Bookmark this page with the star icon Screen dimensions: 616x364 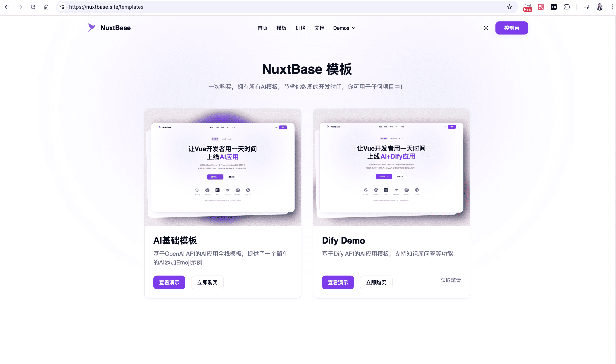(509, 7)
